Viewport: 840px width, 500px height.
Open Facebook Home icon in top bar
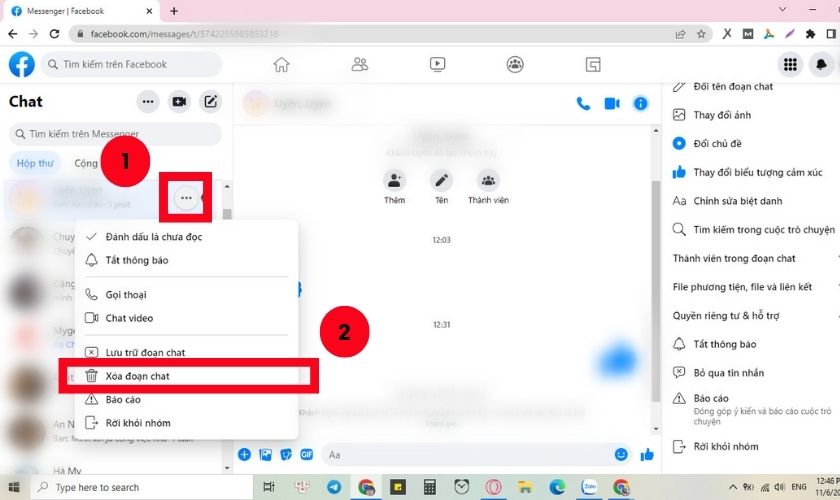[x=282, y=65]
